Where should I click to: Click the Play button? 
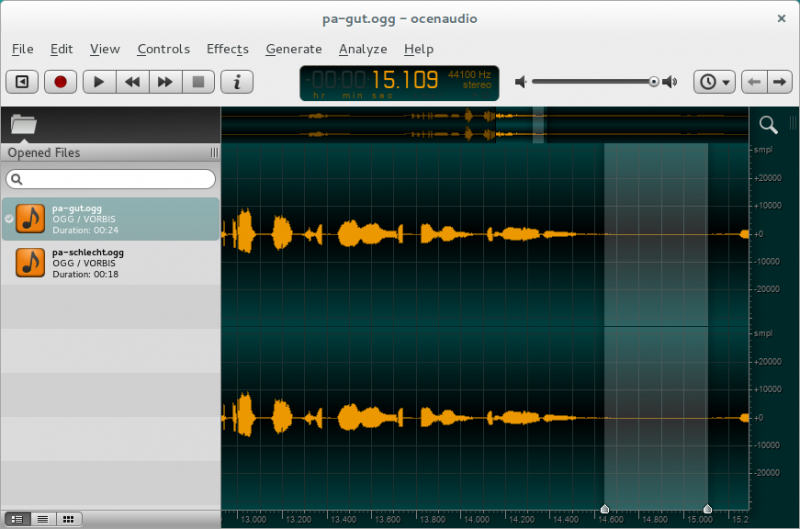98,82
